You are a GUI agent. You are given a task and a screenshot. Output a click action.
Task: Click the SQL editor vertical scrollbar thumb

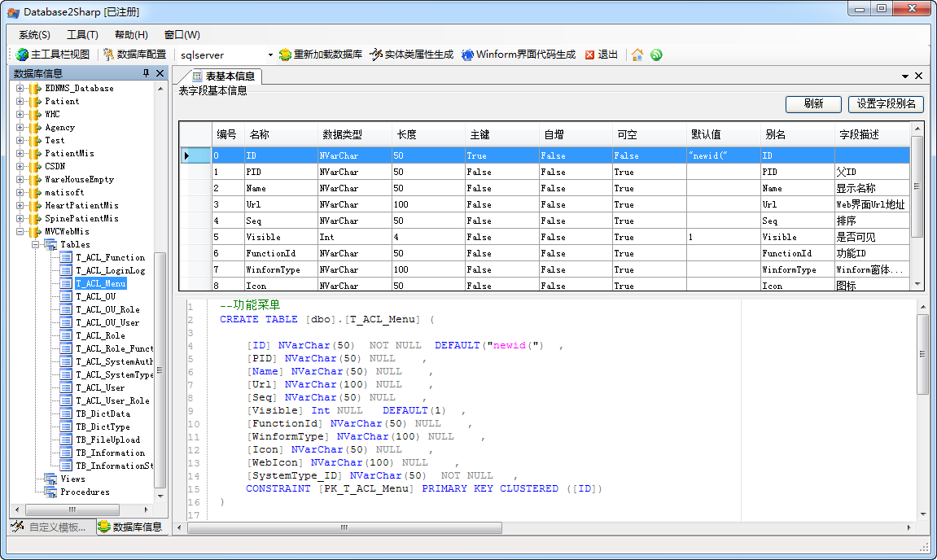click(923, 354)
